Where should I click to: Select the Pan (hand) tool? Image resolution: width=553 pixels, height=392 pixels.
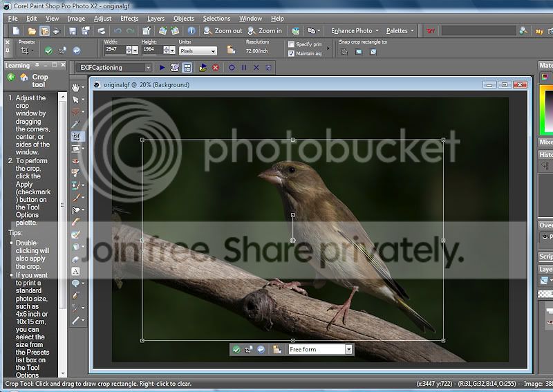(x=76, y=88)
